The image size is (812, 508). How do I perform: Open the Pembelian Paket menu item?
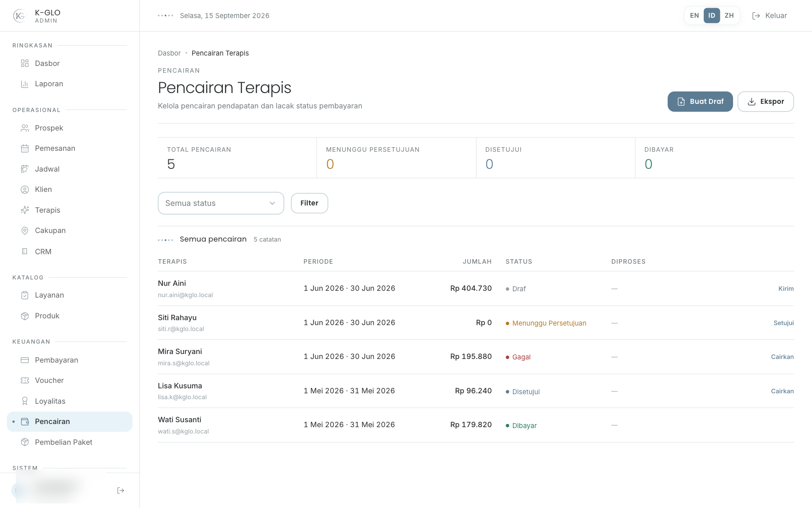(x=69, y=442)
